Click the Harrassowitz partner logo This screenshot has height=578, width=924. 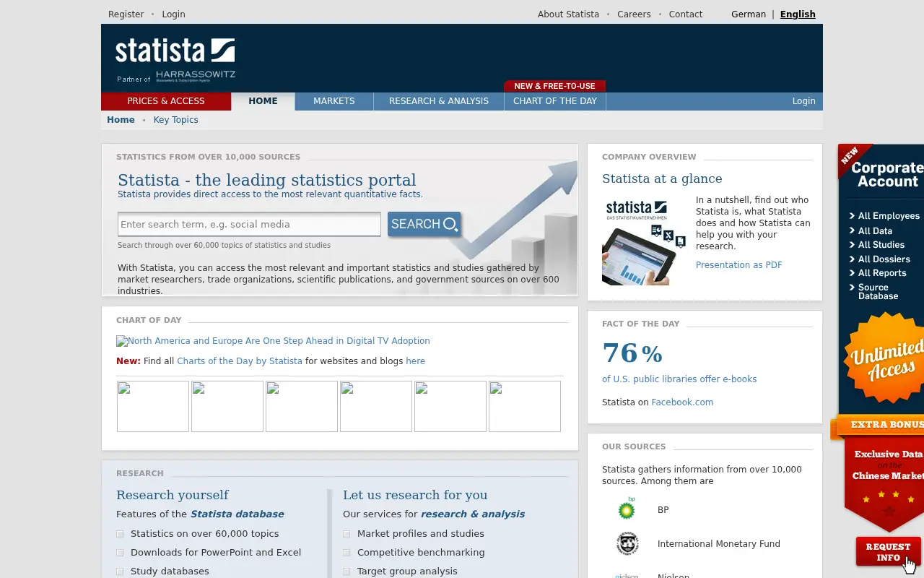pos(196,75)
